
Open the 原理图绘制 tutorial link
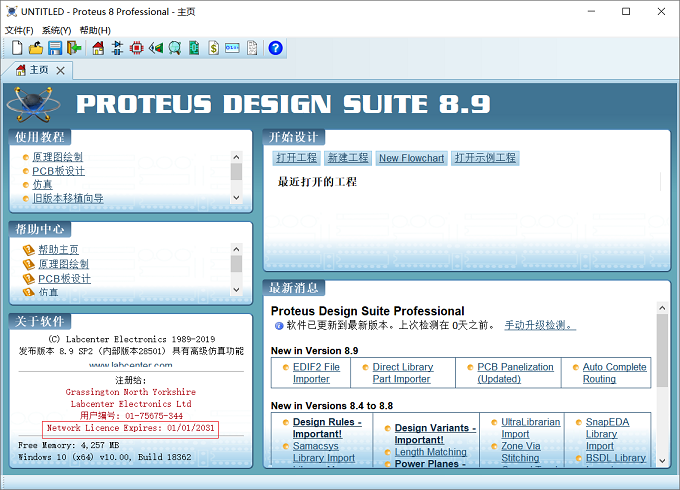[58, 157]
